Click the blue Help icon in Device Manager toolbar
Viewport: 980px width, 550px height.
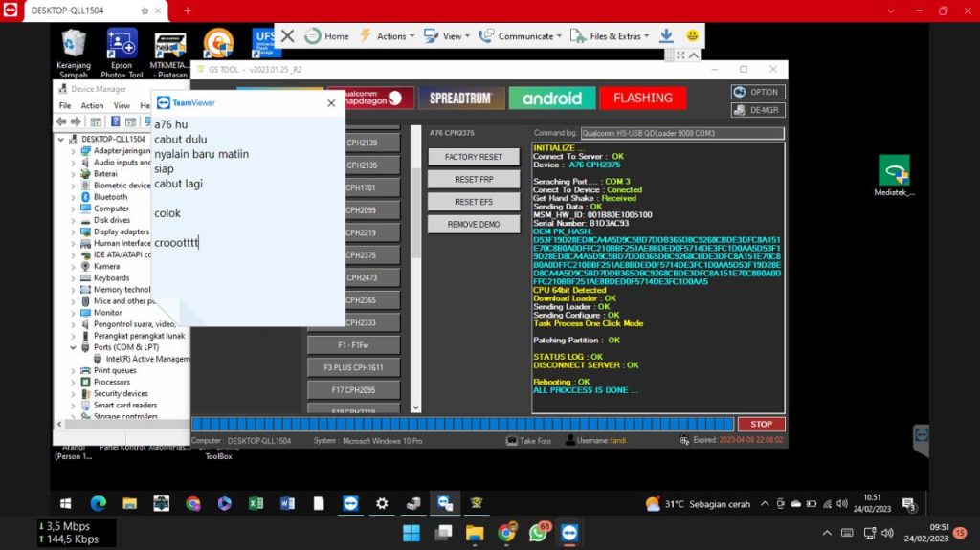coord(116,121)
